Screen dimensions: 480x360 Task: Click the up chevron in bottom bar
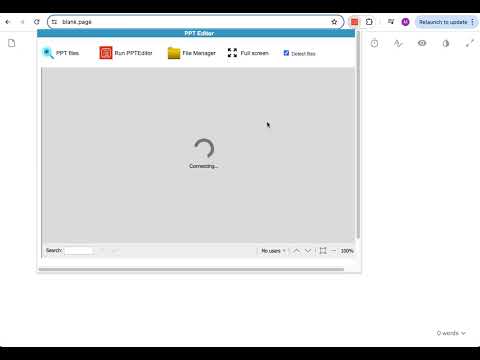tap(296, 251)
